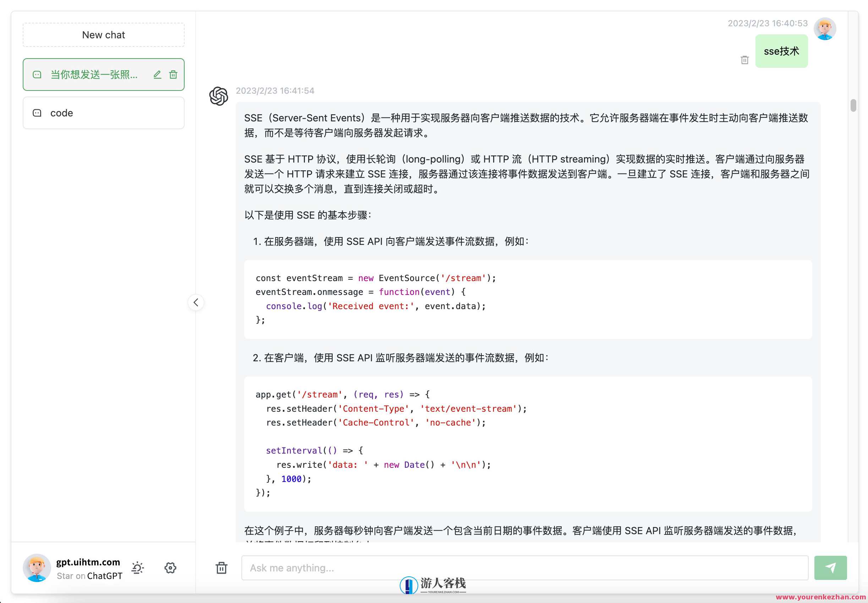
Task: Open the code conversation
Action: 104,113
